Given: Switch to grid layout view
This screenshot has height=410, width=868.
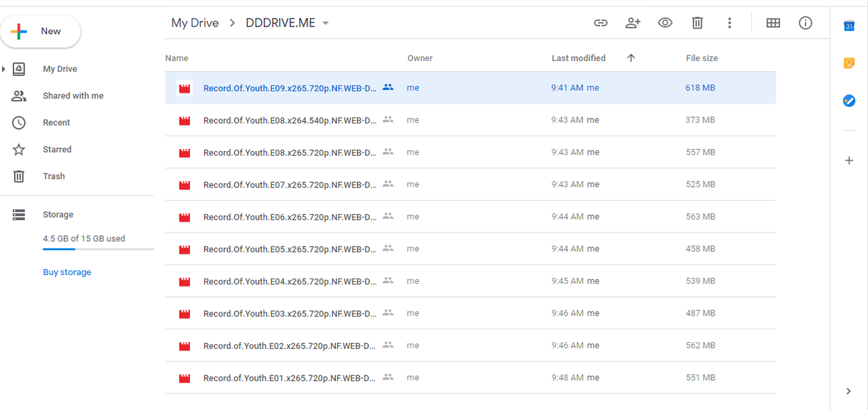Looking at the screenshot, I should pos(773,23).
